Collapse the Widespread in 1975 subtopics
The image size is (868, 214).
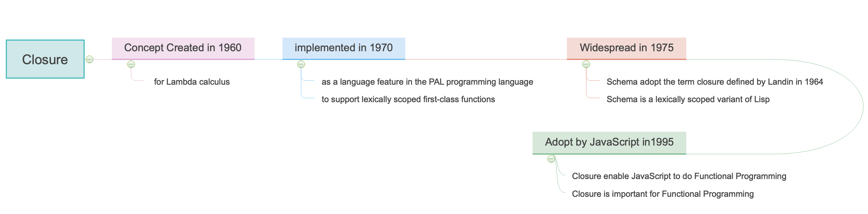[586, 64]
